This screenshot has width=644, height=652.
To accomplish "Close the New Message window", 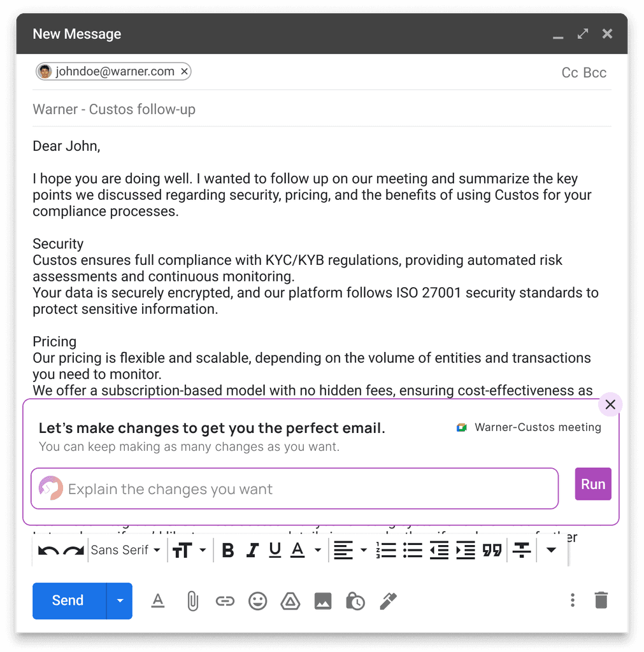I will pos(608,34).
